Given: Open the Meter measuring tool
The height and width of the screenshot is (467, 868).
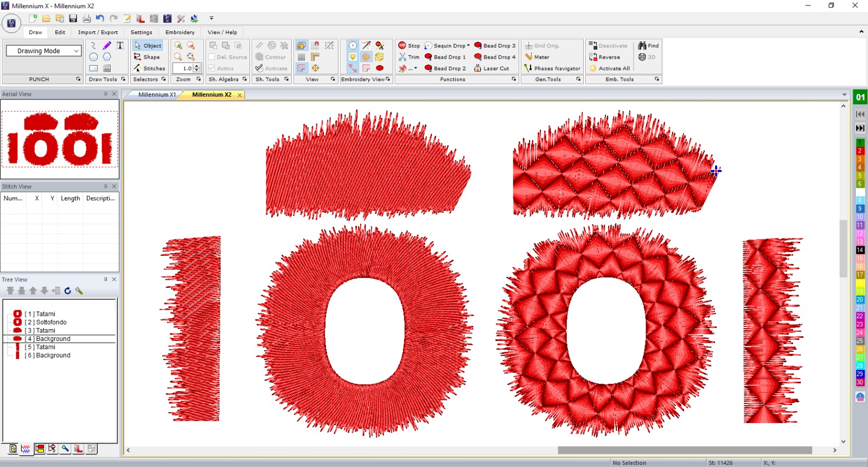Looking at the screenshot, I should pyautogui.click(x=537, y=57).
